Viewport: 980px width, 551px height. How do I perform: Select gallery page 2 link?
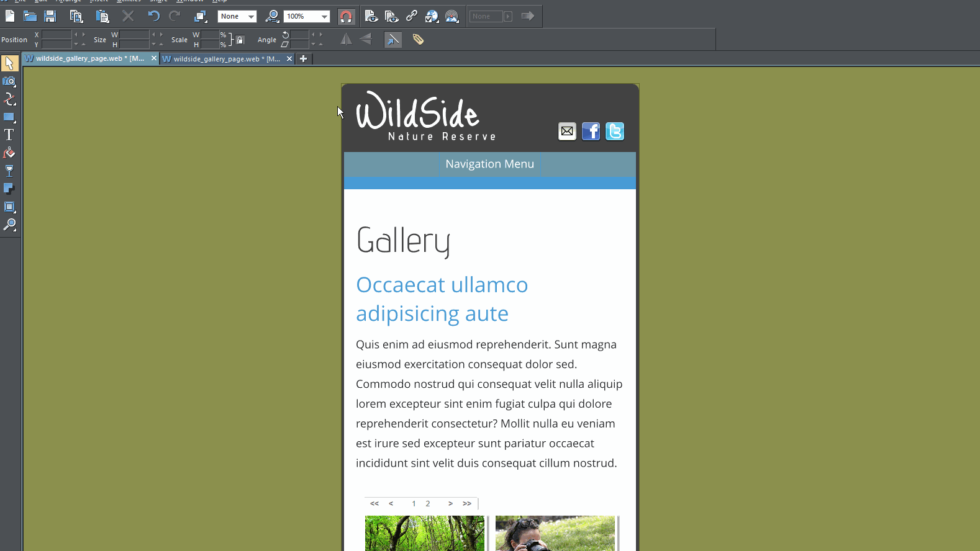click(428, 504)
